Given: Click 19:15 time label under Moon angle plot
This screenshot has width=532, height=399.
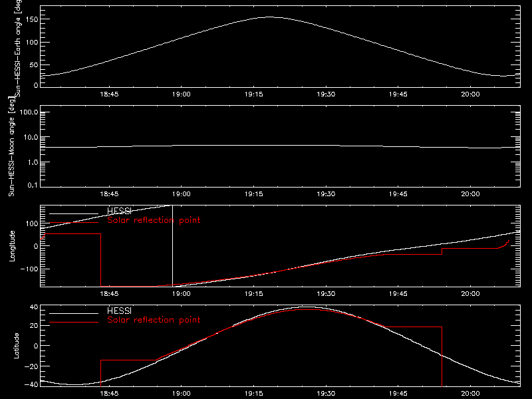Looking at the screenshot, I should click(x=254, y=194).
